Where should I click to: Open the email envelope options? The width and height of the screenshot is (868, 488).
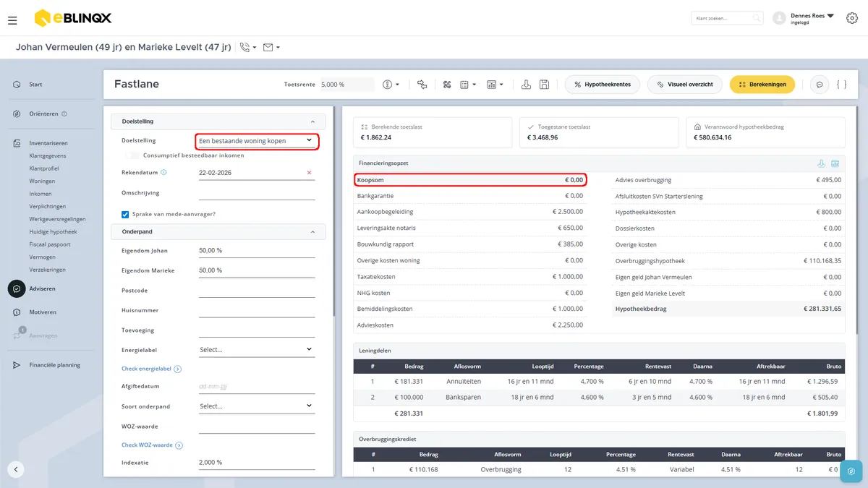(271, 48)
